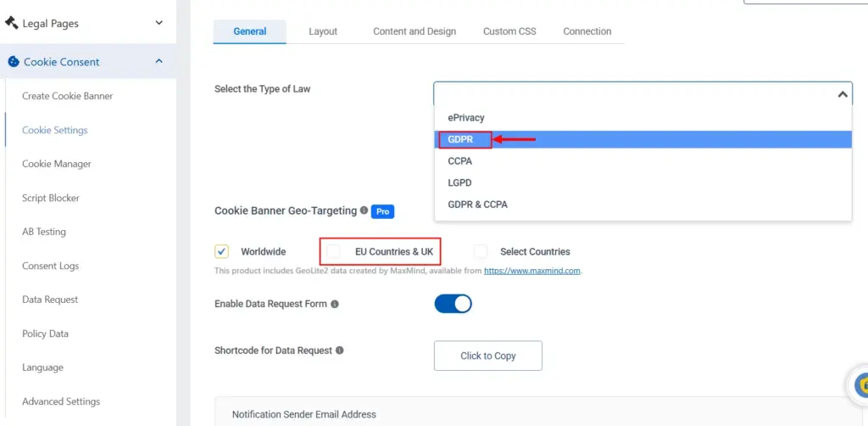Click info icon beside Shortcode for Data Request

tap(339, 350)
